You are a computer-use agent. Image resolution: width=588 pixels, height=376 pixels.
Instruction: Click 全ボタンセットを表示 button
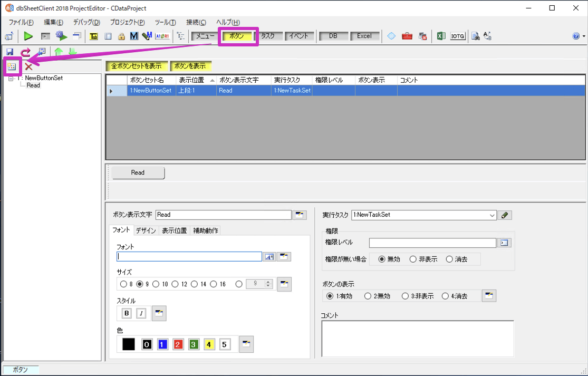tap(137, 66)
